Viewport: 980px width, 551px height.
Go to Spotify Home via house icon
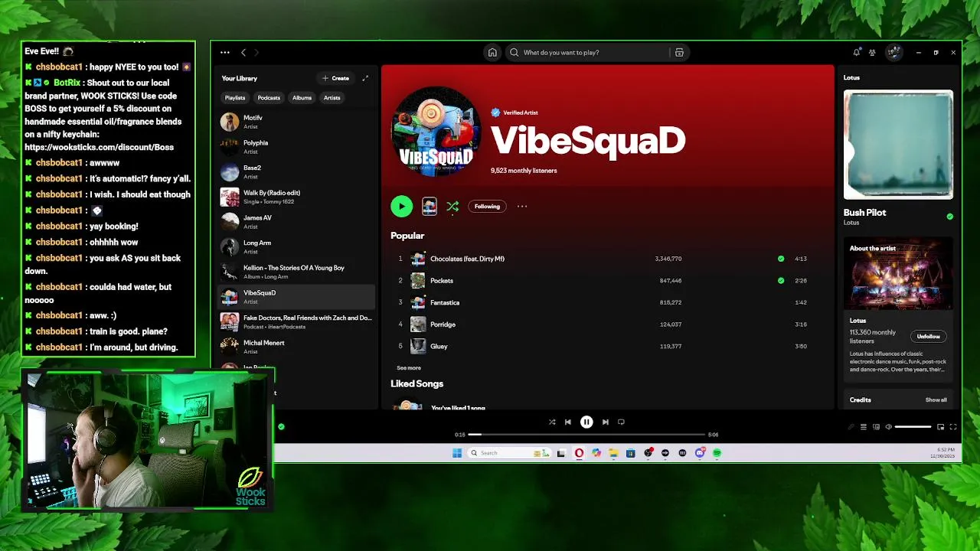pos(492,53)
